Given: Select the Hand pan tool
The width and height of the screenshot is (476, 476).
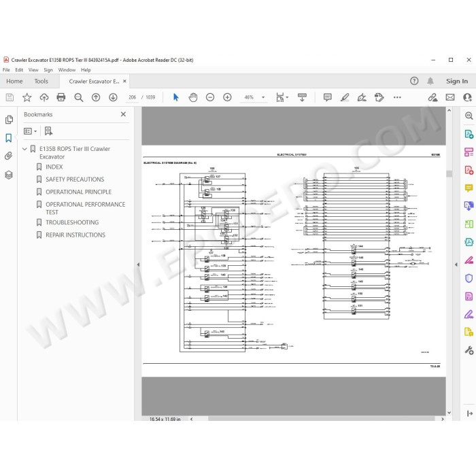Looking at the screenshot, I should tap(192, 97).
